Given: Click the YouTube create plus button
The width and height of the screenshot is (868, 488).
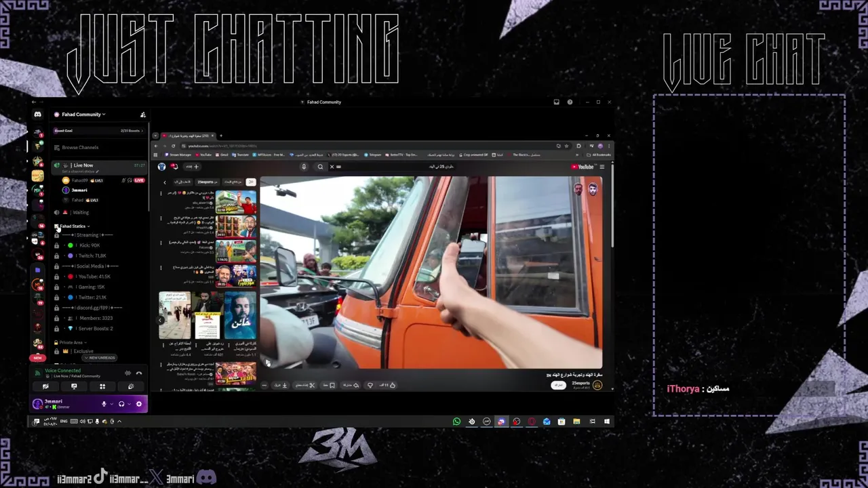Looking at the screenshot, I should 193,167.
